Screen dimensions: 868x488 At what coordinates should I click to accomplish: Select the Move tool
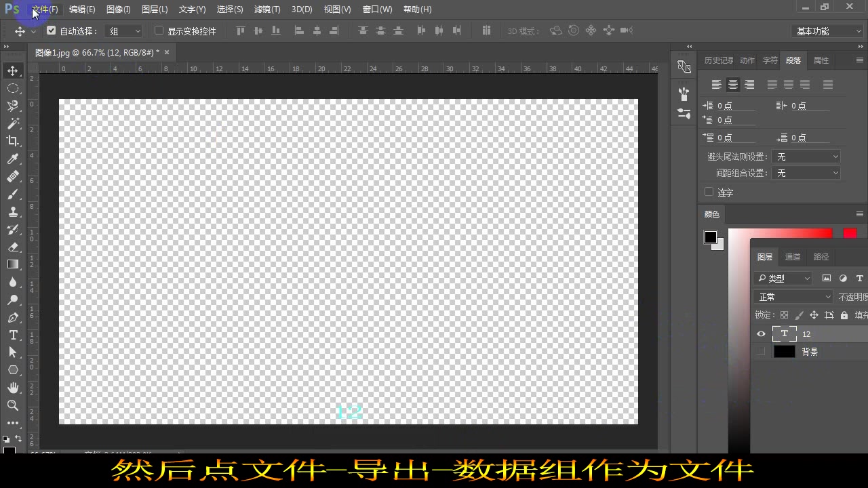coord(14,70)
